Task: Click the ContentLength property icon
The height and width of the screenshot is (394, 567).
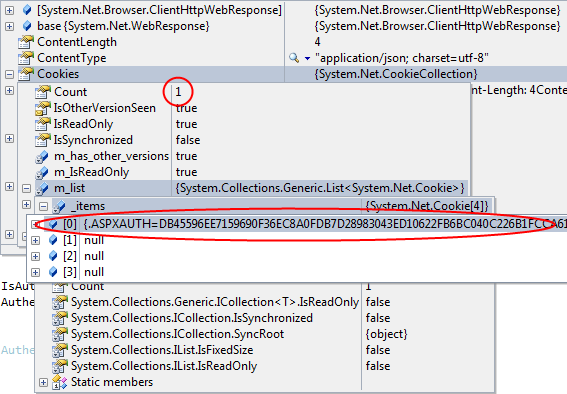Action: 26,42
